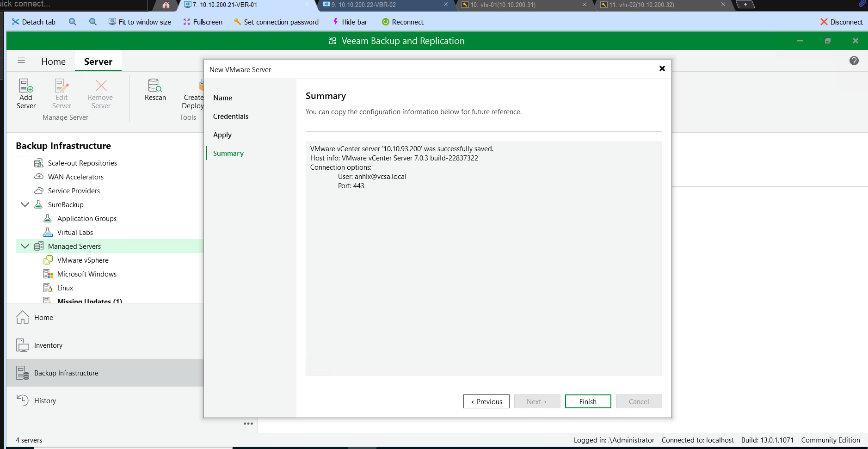Click the Linux server icon

coord(48,288)
